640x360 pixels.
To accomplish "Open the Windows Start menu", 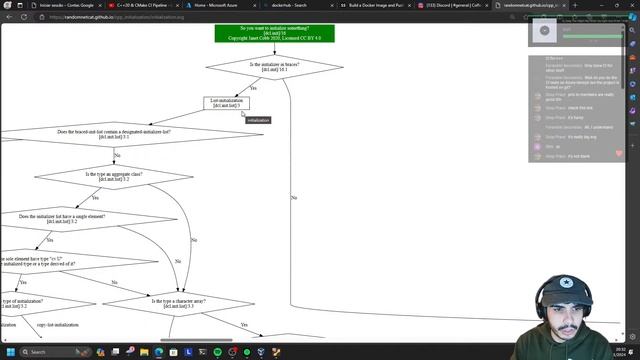I will pos(11,352).
